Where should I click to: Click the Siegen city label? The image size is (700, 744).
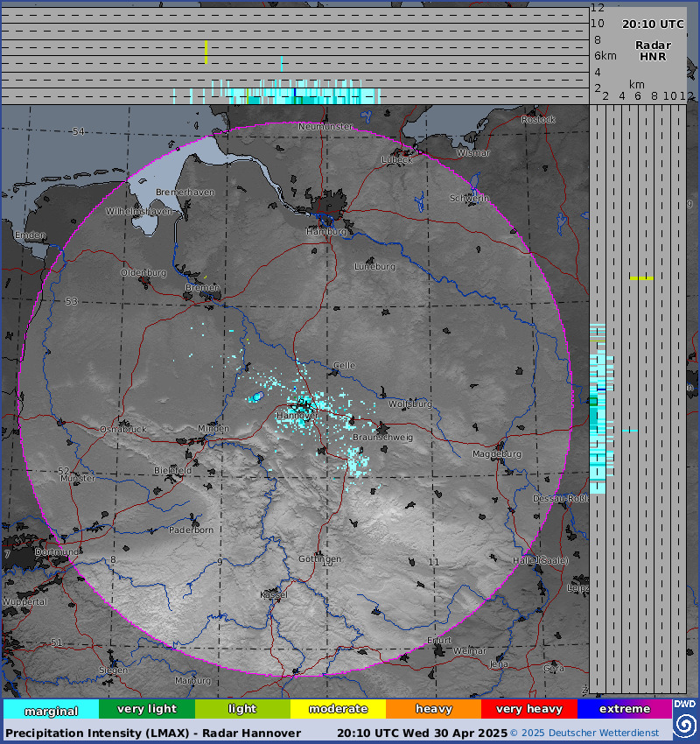[113, 670]
